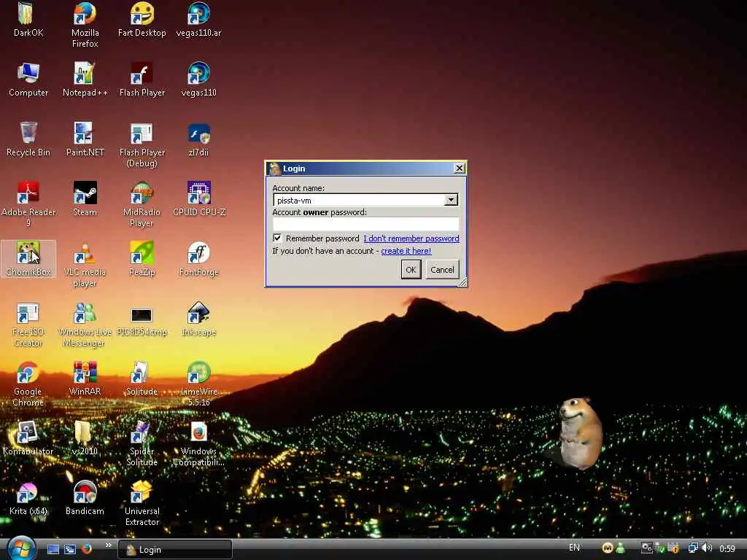Click the taskbar clock showing 0:59
747x560 pixels.
coord(727,548)
